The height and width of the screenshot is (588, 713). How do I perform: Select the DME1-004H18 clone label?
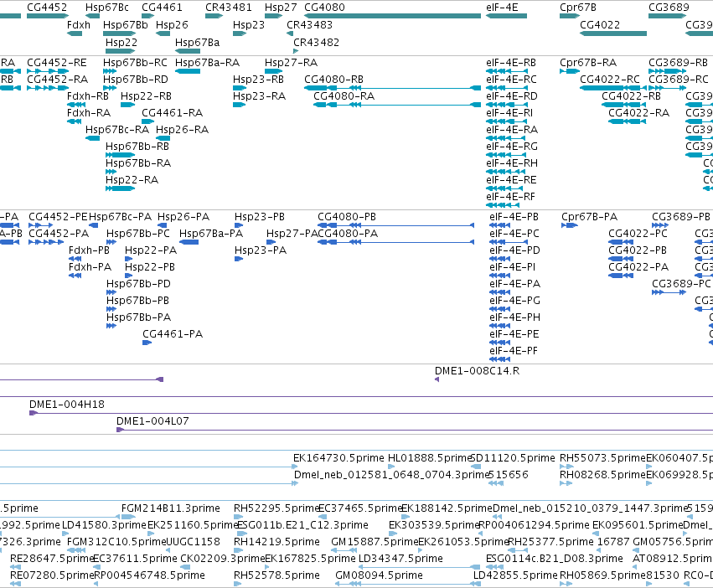(67, 405)
